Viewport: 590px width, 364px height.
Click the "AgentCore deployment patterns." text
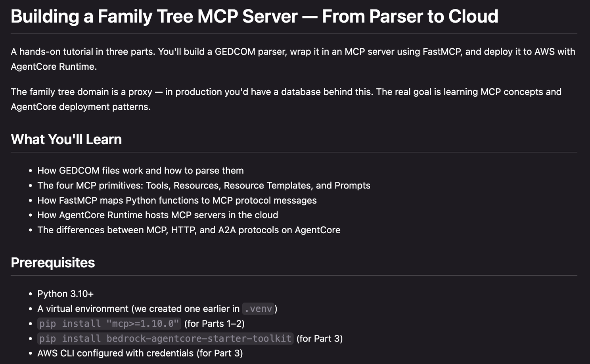80,107
